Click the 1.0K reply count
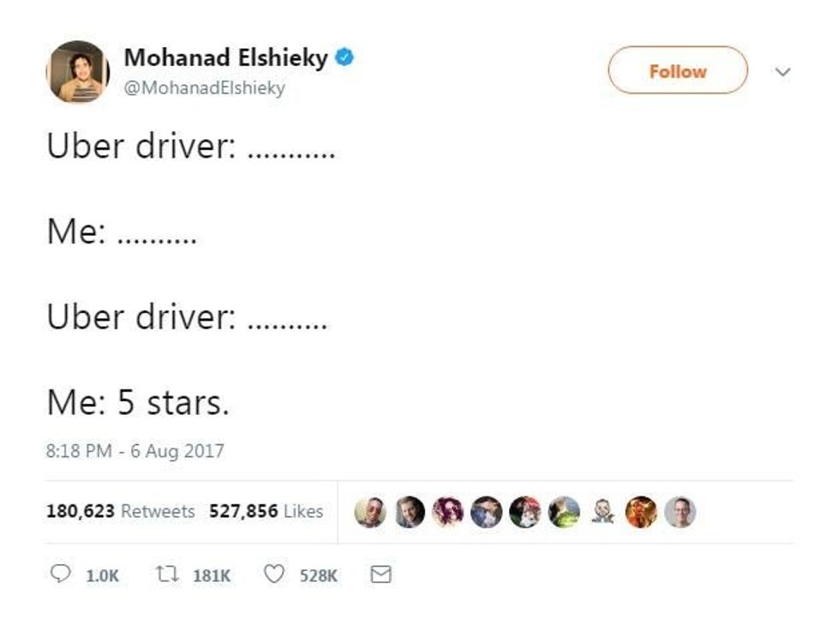 (x=102, y=575)
